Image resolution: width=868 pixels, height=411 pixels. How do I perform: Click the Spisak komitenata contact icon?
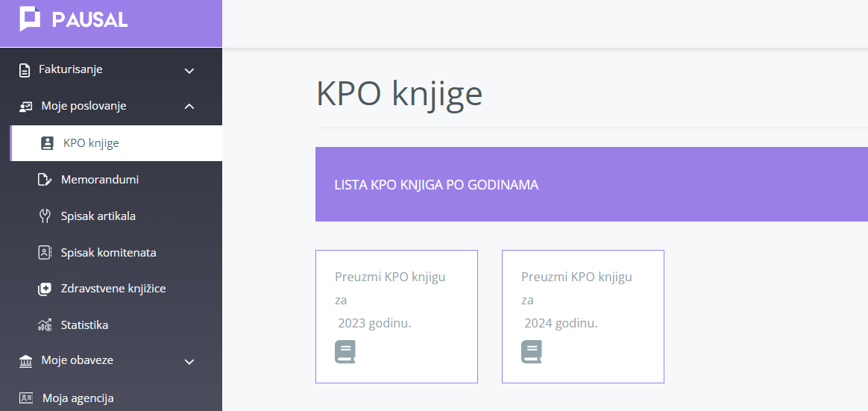tap(44, 253)
